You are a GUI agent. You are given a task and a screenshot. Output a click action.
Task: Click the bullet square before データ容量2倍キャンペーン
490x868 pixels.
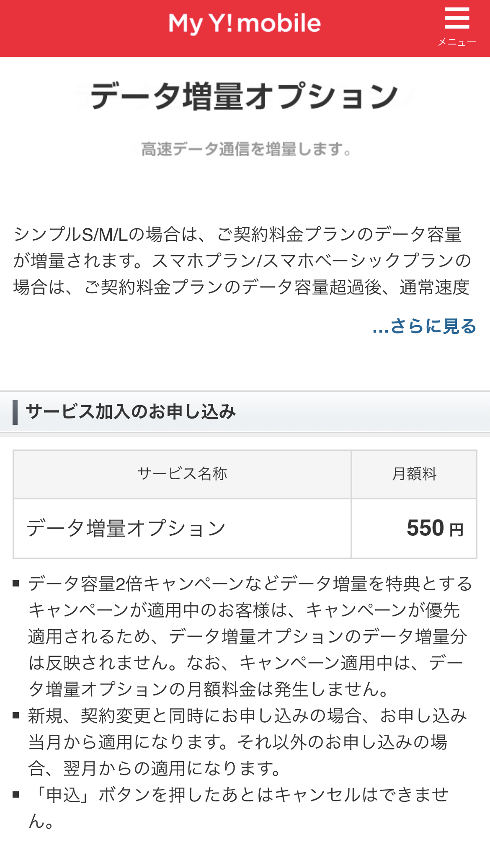pos(16,583)
